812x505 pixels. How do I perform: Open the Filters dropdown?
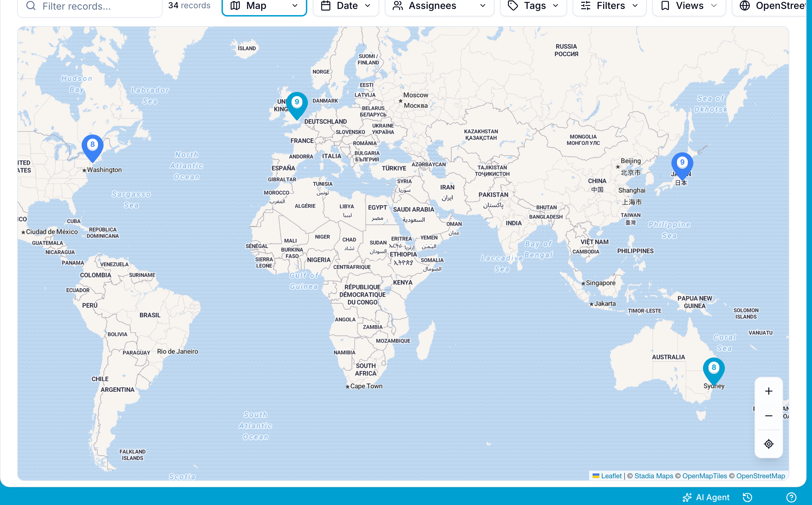coord(609,6)
